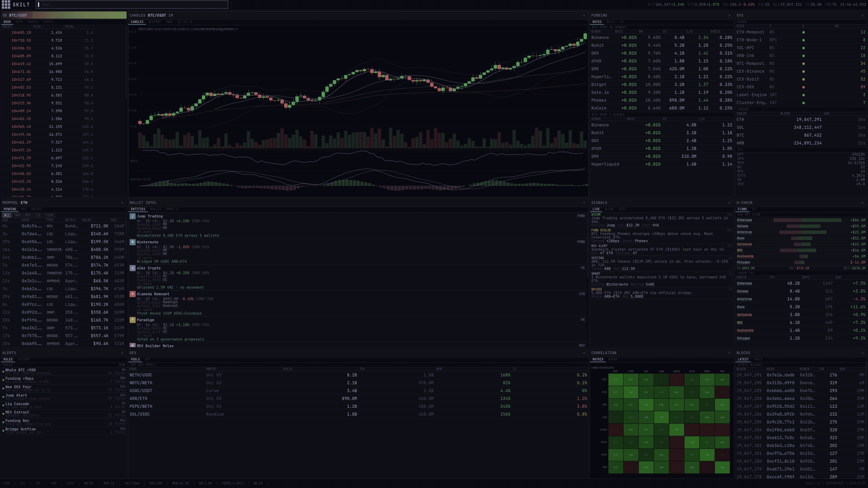Click the Ethereum chain tag in net flow

click(x=744, y=220)
